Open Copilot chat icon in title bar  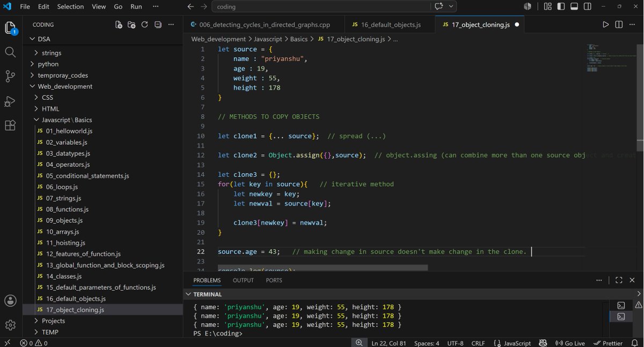coord(439,6)
